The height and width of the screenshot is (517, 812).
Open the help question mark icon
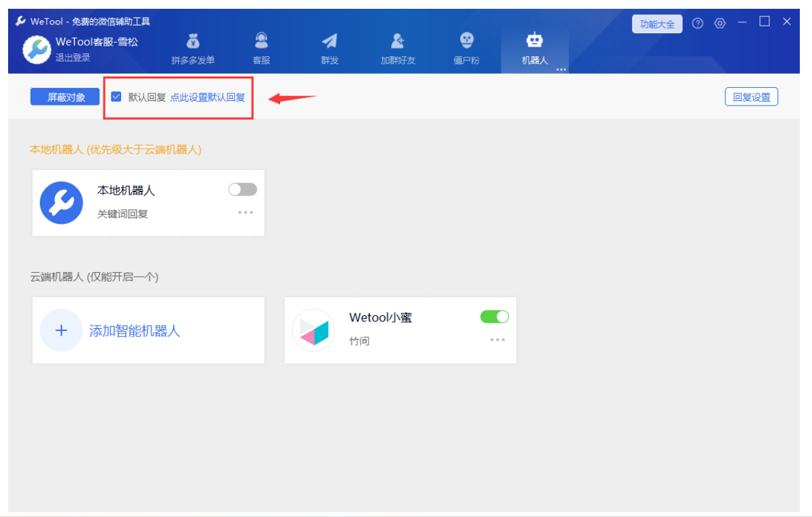coord(698,23)
